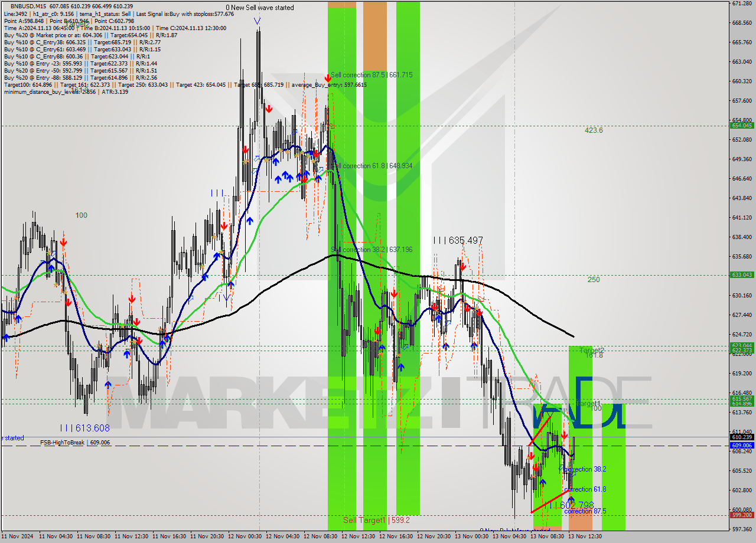Click the 619.200 price axis value
The height and width of the screenshot is (543, 756).
[742, 374]
